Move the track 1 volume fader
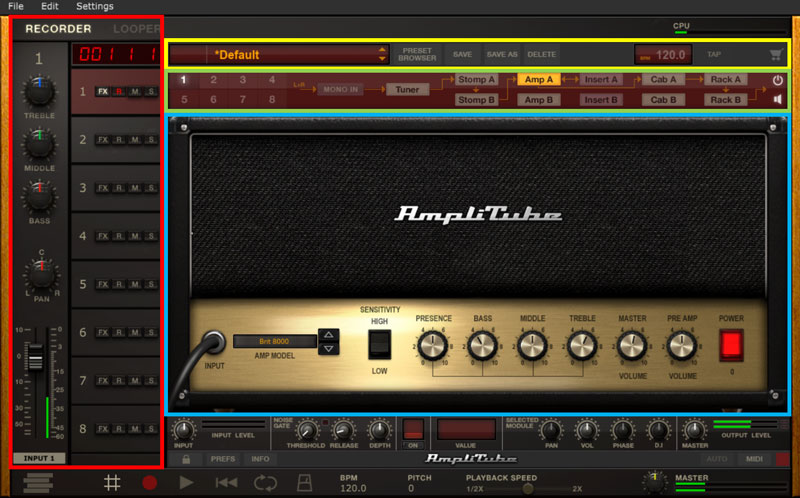Screen dimensions: 800x498 click(35, 356)
